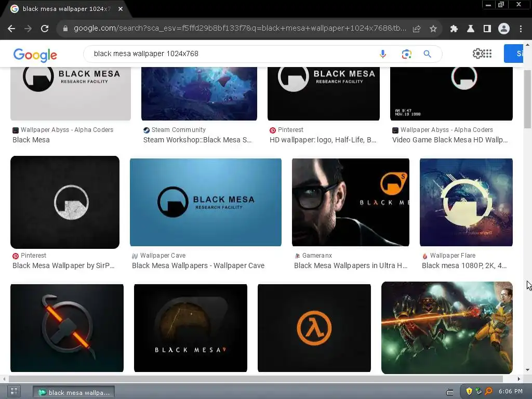Click 'Black Mesa Wallpapers - Wallpaper Cave' title
532x399 pixels.
click(198, 265)
